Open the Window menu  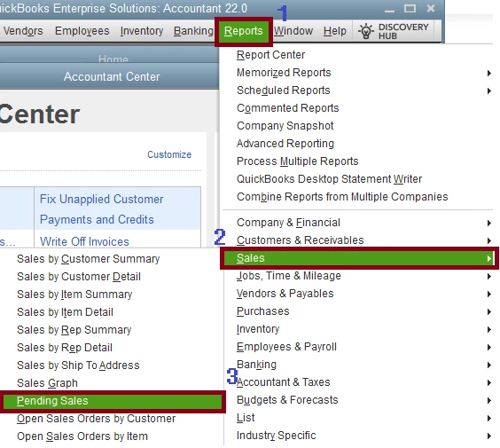pos(293,31)
